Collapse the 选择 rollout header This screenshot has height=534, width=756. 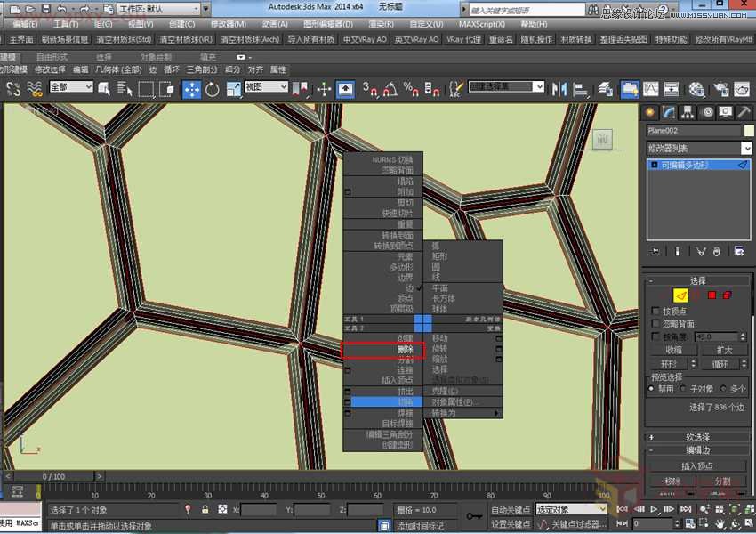(697, 280)
